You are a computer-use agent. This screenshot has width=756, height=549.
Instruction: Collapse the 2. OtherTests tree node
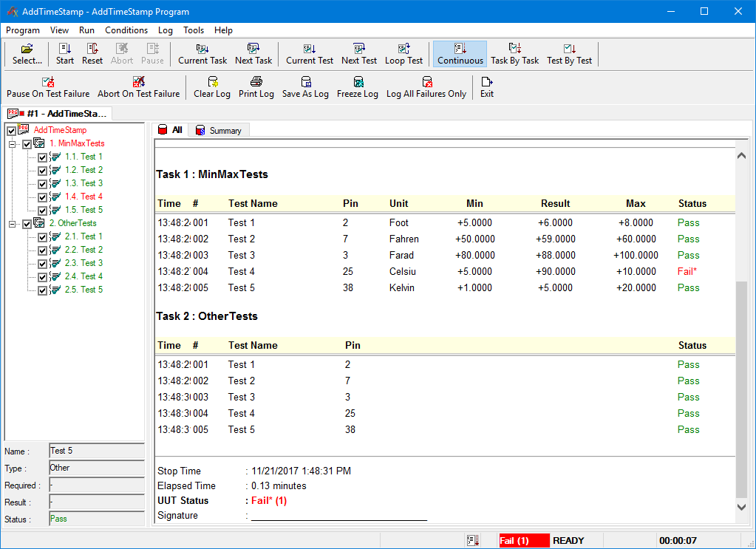13,224
